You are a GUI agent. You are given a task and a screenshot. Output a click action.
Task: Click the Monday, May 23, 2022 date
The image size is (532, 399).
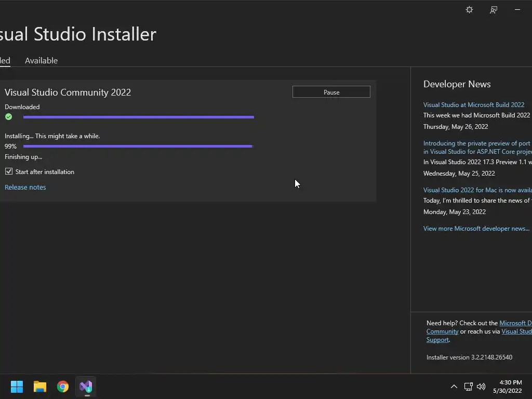click(455, 212)
